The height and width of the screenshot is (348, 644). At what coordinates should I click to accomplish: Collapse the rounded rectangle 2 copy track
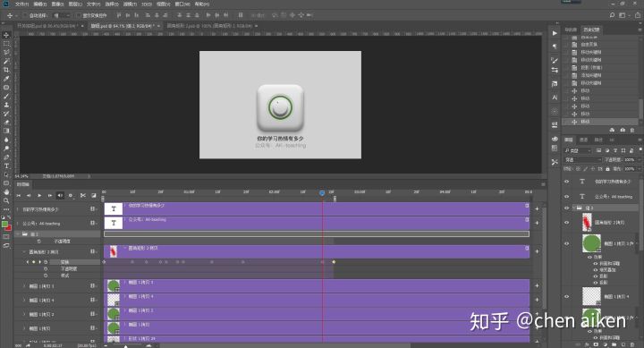pyautogui.click(x=24, y=251)
